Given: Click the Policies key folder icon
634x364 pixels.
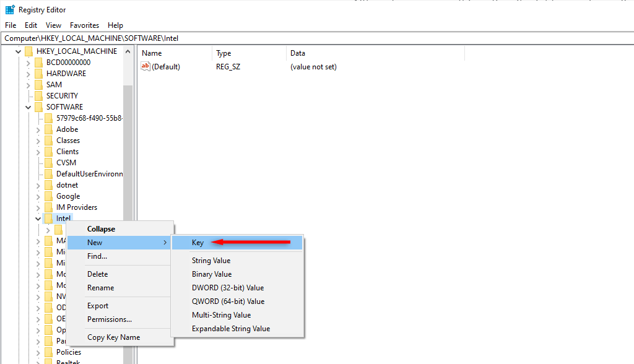Looking at the screenshot, I should pyautogui.click(x=48, y=352).
